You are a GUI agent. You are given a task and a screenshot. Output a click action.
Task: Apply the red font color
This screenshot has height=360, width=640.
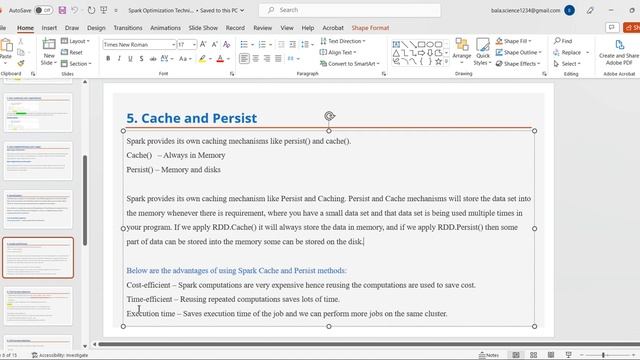coord(220,59)
